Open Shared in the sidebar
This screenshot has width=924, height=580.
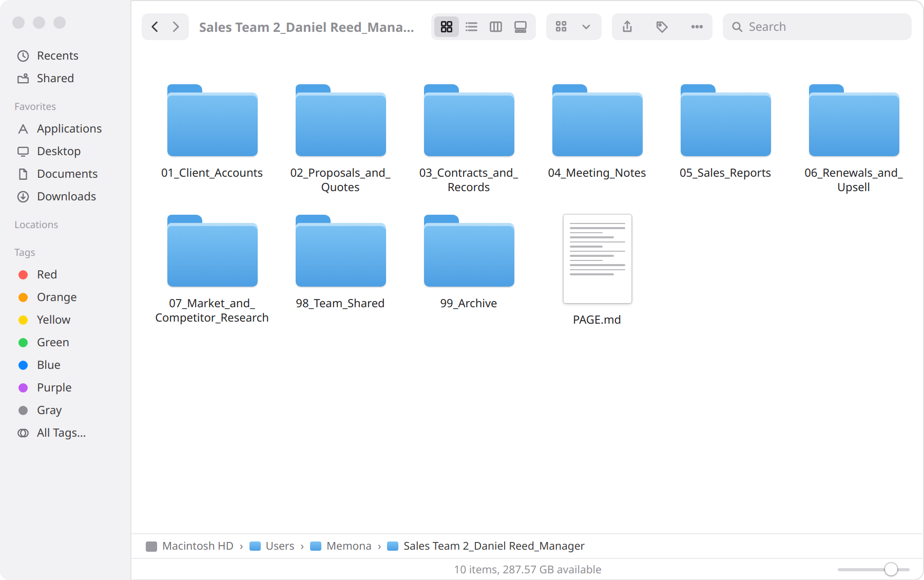[x=55, y=78]
